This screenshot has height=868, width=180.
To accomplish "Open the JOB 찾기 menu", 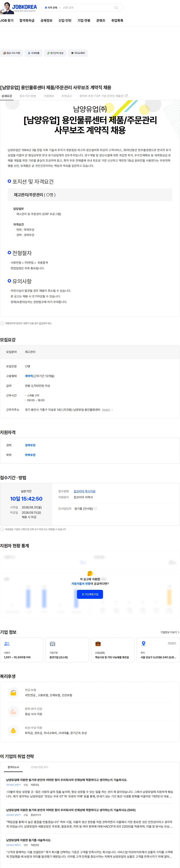I will pyautogui.click(x=7, y=21).
